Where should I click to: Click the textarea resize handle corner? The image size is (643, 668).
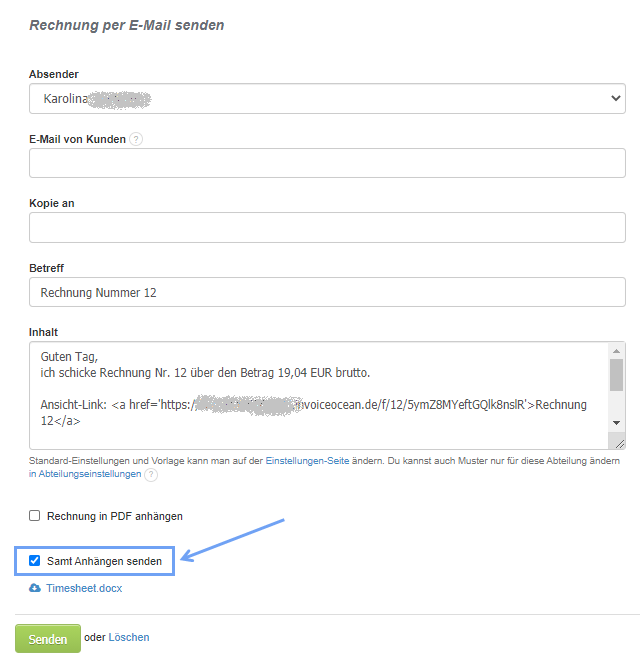pos(619,444)
